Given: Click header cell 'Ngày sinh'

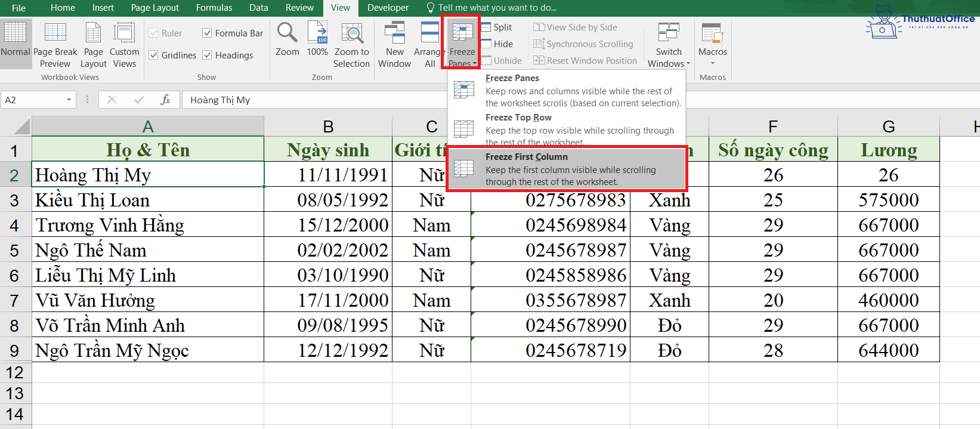Looking at the screenshot, I should point(328,150).
